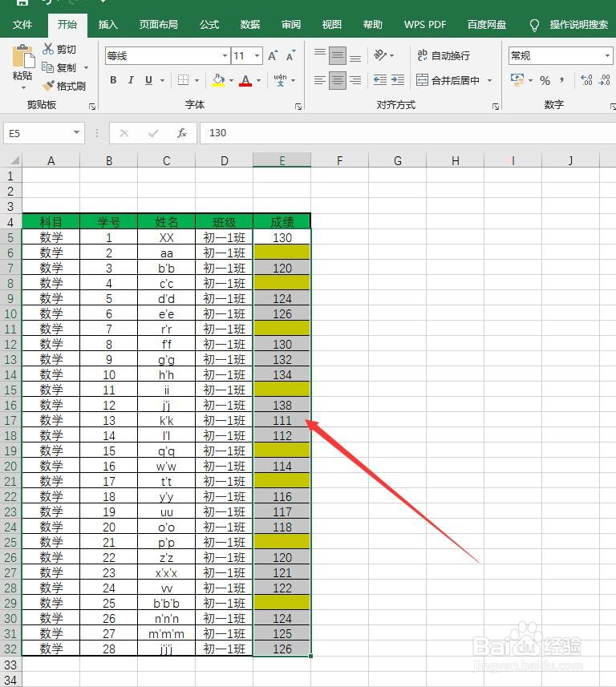Toggle Wrap Text 自动换行
The height and width of the screenshot is (687, 616).
(444, 55)
